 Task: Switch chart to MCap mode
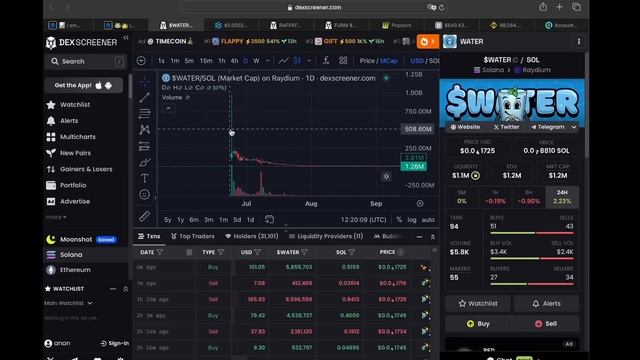coord(389,61)
